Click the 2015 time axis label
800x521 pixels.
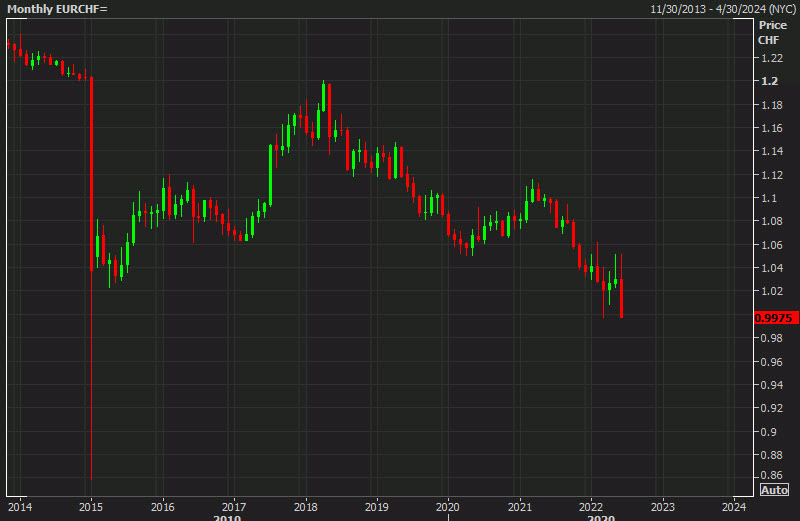pos(91,507)
